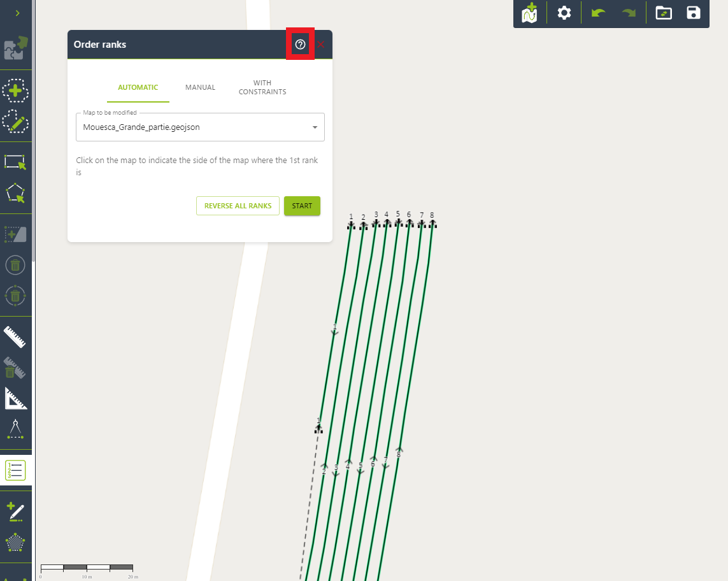The height and width of the screenshot is (581, 728).
Task: Click the add new map icon
Action: 529,13
